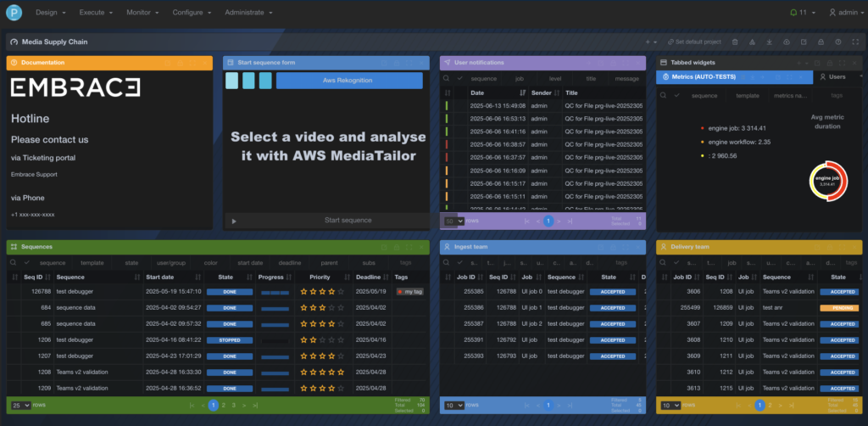Switch to the Users tab
This screenshot has height=426, width=868.
[833, 77]
